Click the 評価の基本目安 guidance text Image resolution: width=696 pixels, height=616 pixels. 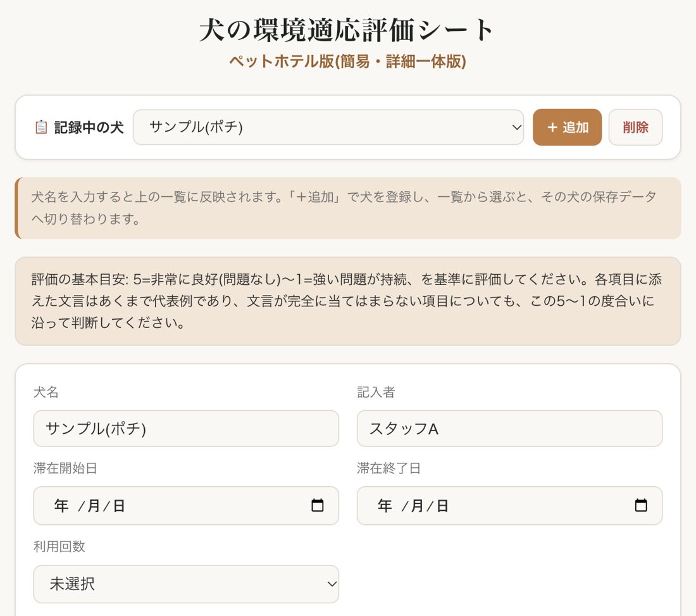coord(347,301)
